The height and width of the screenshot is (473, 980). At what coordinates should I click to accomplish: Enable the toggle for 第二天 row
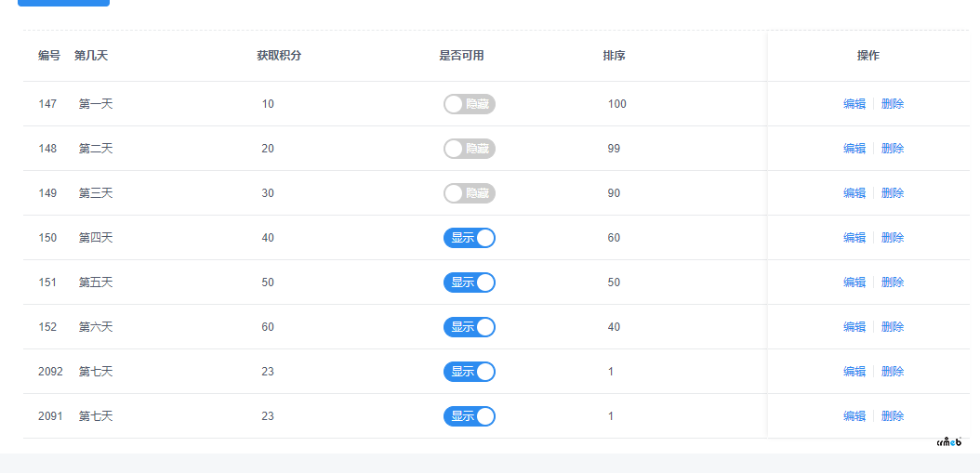(x=469, y=149)
